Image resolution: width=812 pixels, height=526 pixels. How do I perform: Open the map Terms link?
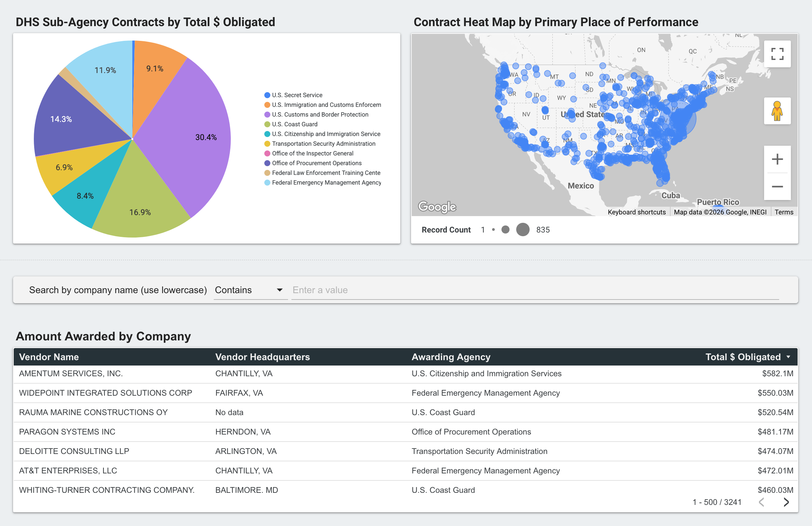pos(784,212)
